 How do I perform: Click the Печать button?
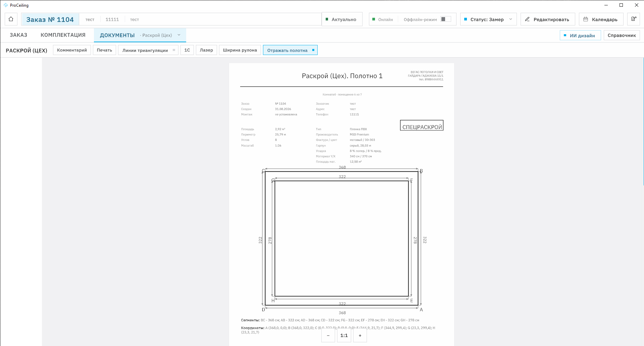click(104, 50)
